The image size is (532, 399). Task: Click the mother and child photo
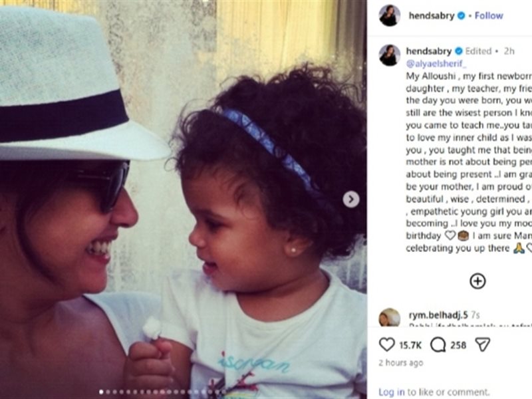point(184,199)
